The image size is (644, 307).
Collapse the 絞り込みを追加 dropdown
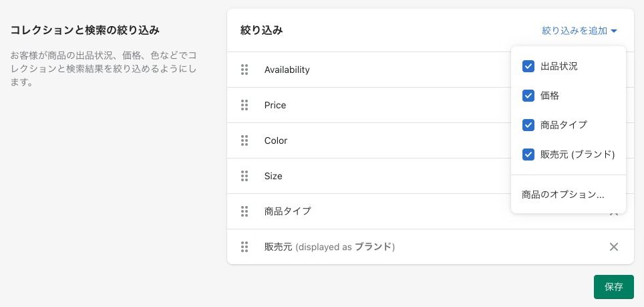[579, 31]
